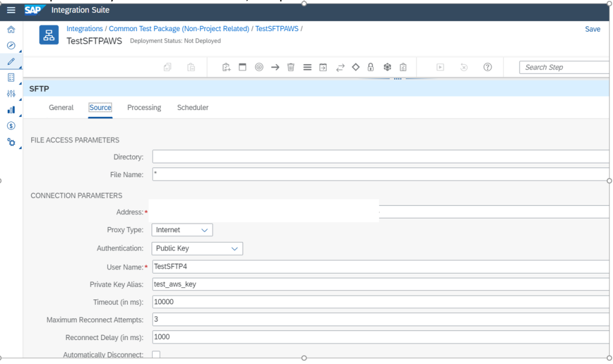This screenshot has height=364, width=613.
Task: Switch to the Scheduler tab
Action: pos(193,108)
